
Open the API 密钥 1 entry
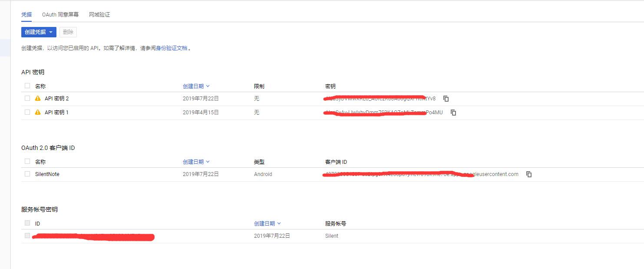[56, 113]
